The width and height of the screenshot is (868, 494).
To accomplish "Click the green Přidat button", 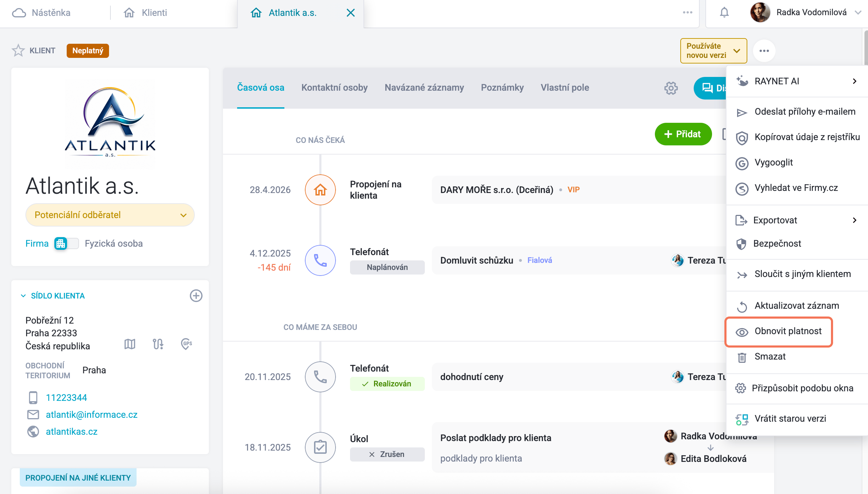I will point(683,134).
